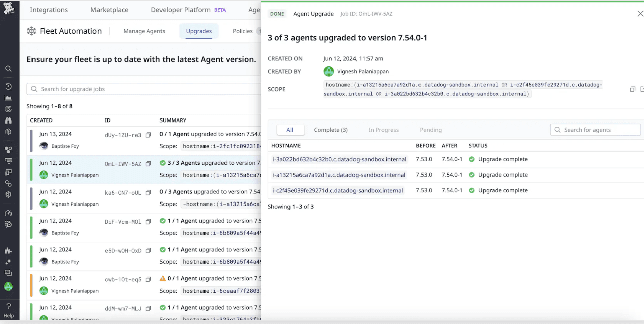Select the All filter tab
Image resolution: width=644 pixels, height=324 pixels.
click(x=290, y=130)
